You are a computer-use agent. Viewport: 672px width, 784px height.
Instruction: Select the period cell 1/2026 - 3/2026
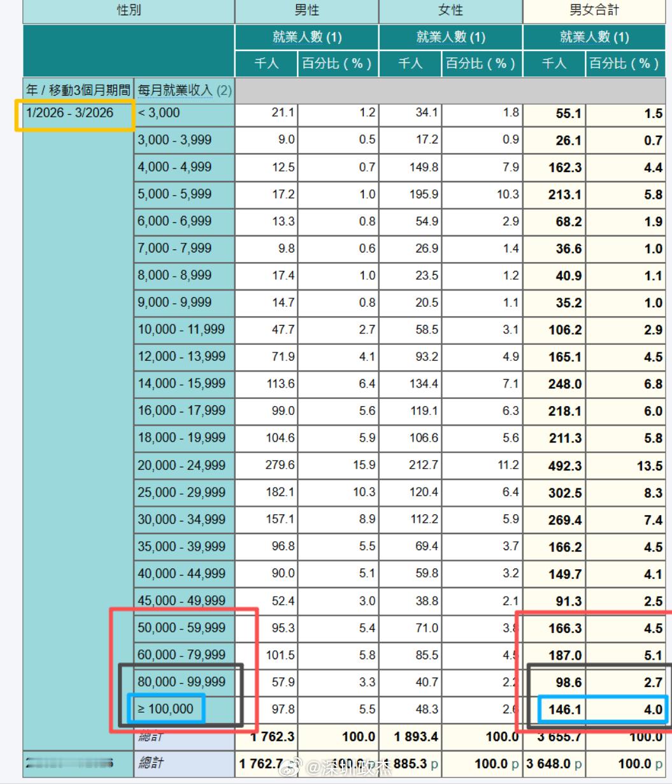(70, 113)
